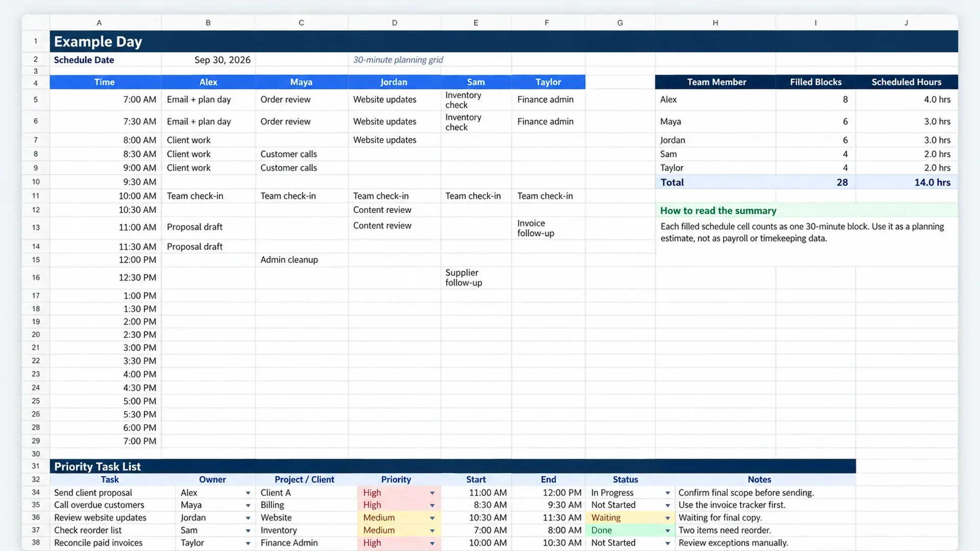
Task: Click the Taylor column header cell
Action: point(548,82)
